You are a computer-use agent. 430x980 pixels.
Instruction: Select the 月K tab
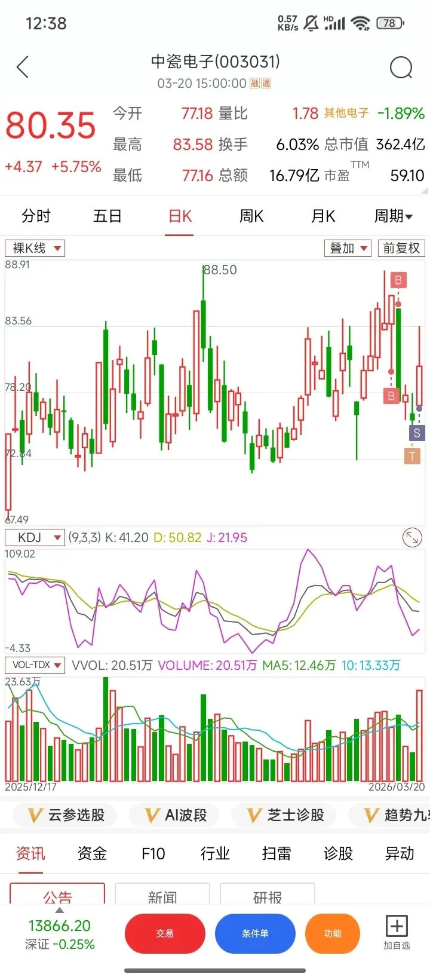point(323,216)
